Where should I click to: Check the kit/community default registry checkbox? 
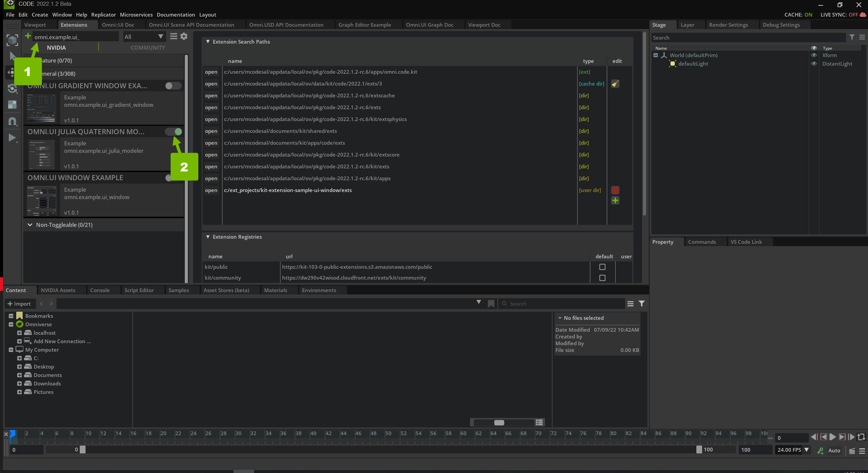click(602, 278)
